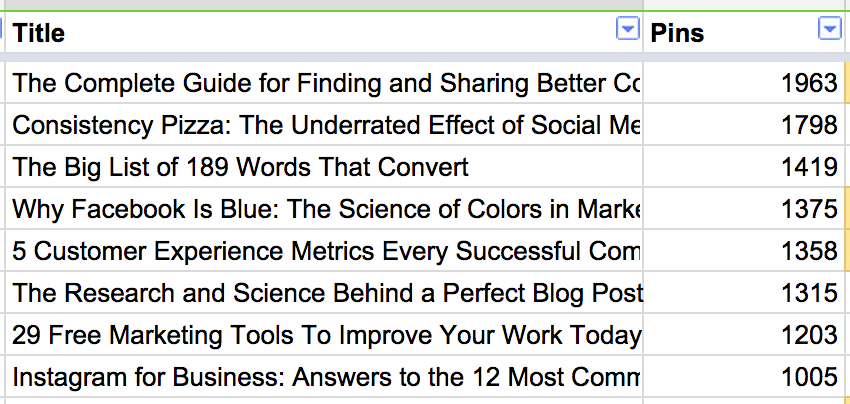This screenshot has width=850, height=404.
Task: Select the cell with 1315 pins
Action: click(744, 292)
